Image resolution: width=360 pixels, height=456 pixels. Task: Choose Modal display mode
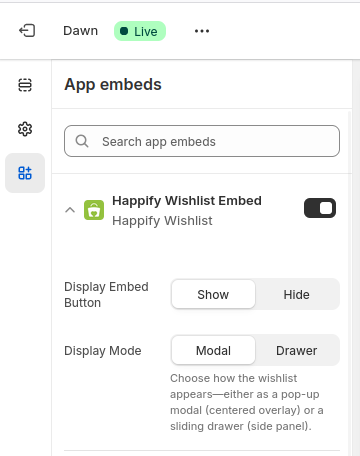coord(213,350)
